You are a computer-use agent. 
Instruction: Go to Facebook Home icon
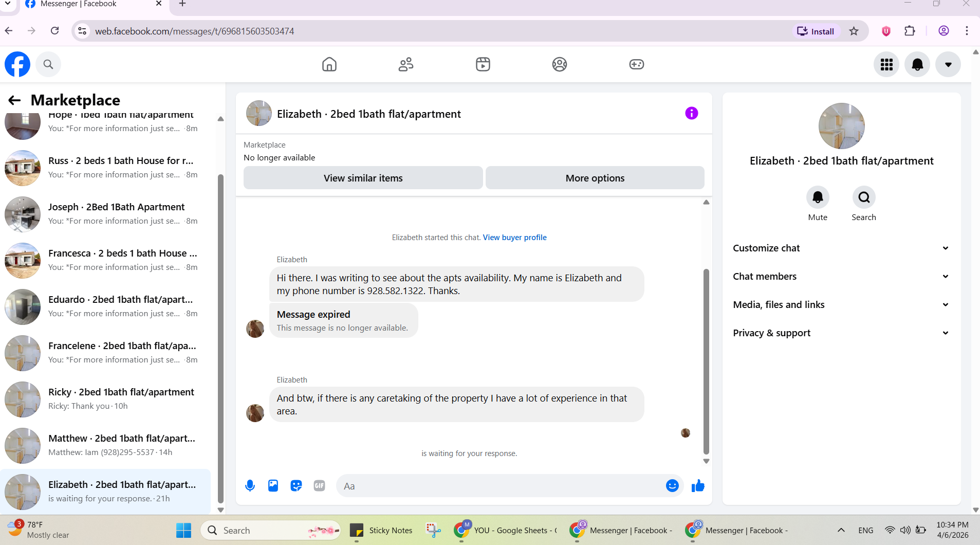[329, 64]
